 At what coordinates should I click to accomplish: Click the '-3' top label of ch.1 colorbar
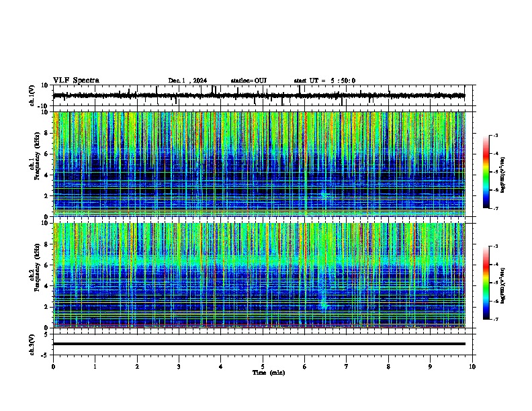(x=495, y=135)
